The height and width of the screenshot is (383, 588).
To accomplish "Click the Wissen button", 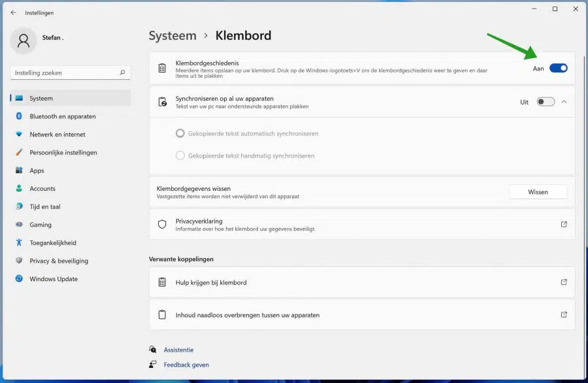I will coord(538,191).
